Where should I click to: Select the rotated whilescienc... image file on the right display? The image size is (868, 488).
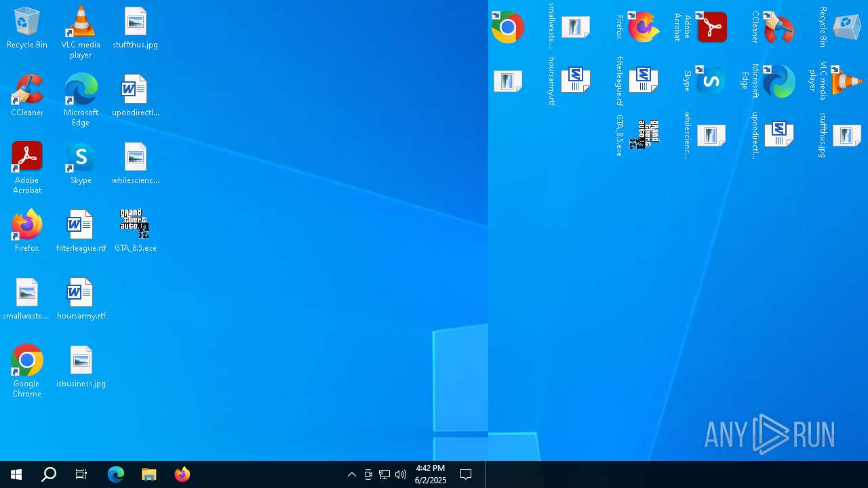(705, 136)
